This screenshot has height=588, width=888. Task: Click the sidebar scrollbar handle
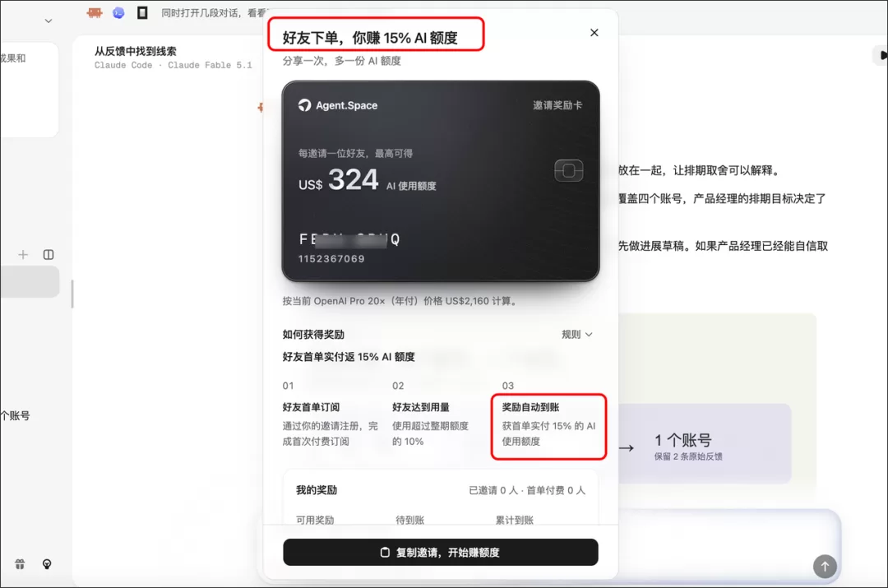pyautogui.click(x=72, y=294)
